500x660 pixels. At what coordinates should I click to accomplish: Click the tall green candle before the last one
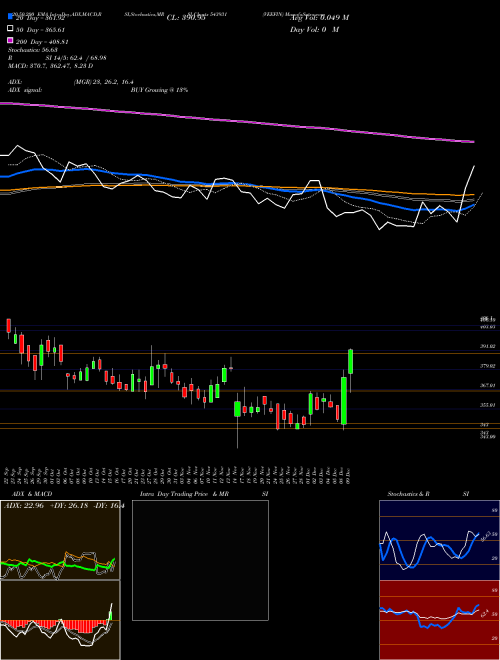pyautogui.click(x=344, y=401)
